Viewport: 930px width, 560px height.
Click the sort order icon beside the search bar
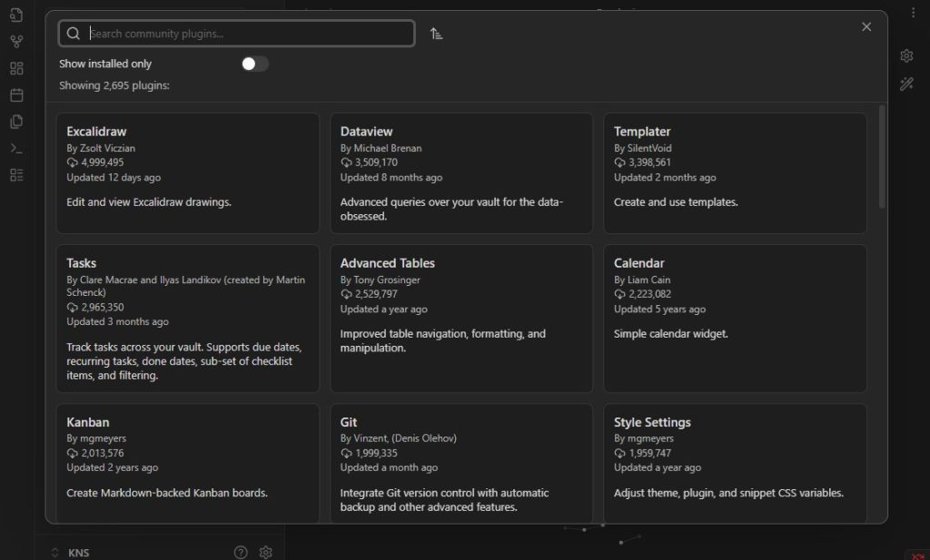click(x=436, y=33)
